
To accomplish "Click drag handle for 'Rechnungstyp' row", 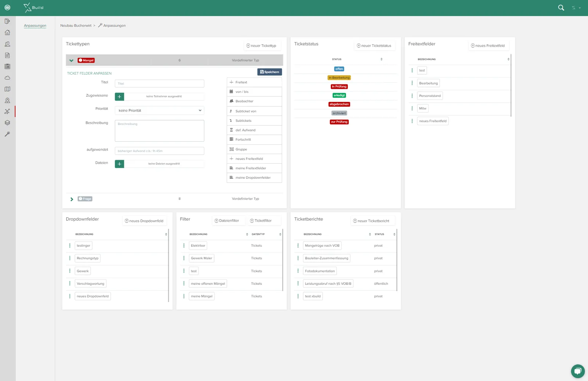I will [70, 258].
